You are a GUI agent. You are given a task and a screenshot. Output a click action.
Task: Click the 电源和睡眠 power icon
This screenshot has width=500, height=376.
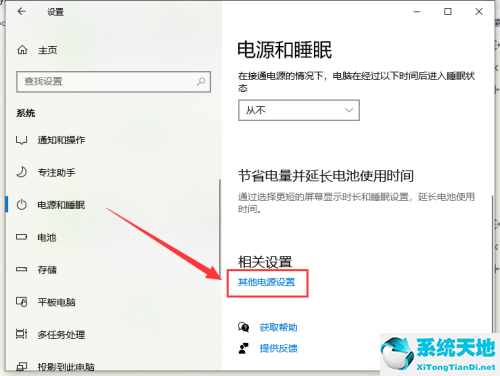pyautogui.click(x=22, y=205)
